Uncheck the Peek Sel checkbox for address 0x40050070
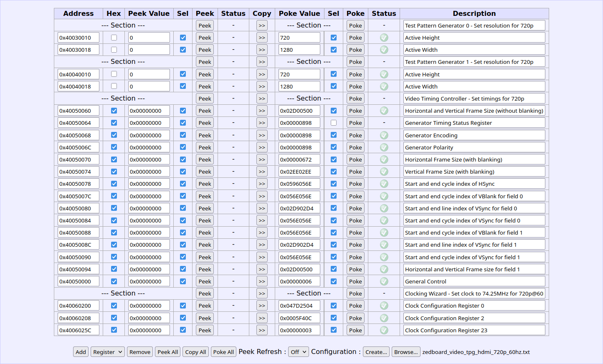The height and width of the screenshot is (364, 603). 182,159
